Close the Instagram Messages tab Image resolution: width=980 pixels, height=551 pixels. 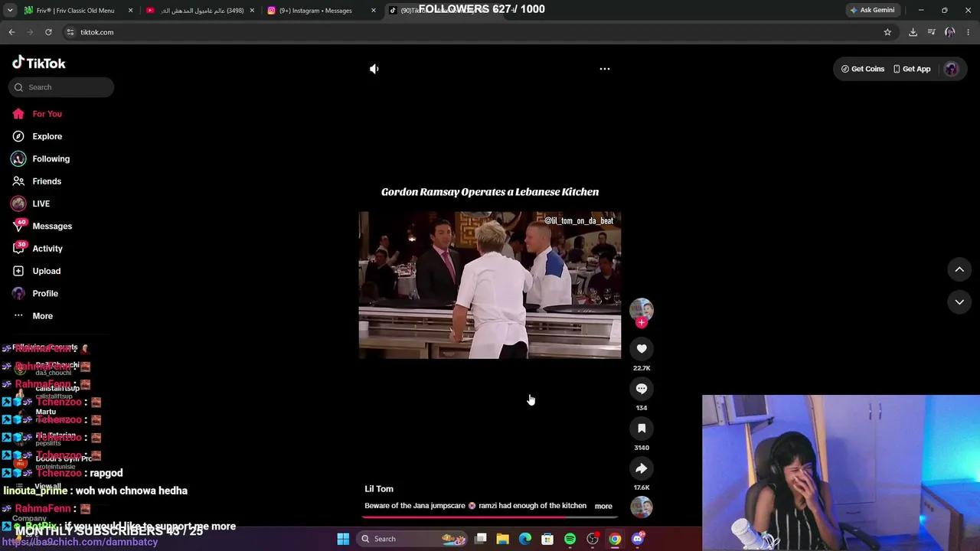374,11
